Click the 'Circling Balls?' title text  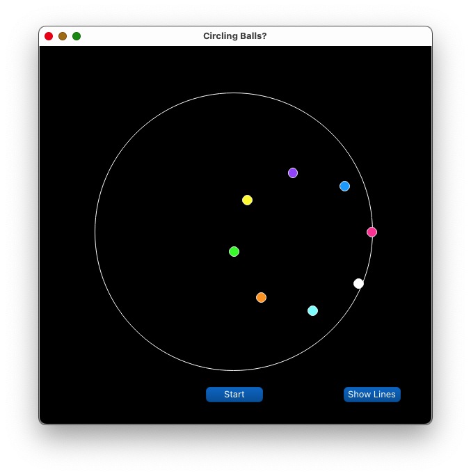coord(234,36)
